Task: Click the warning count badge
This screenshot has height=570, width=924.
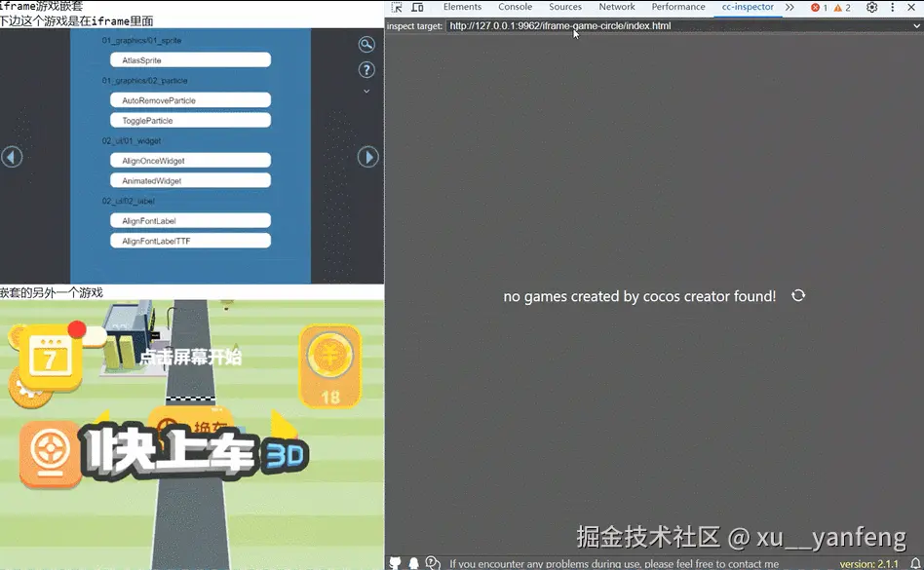Action: coord(842,8)
